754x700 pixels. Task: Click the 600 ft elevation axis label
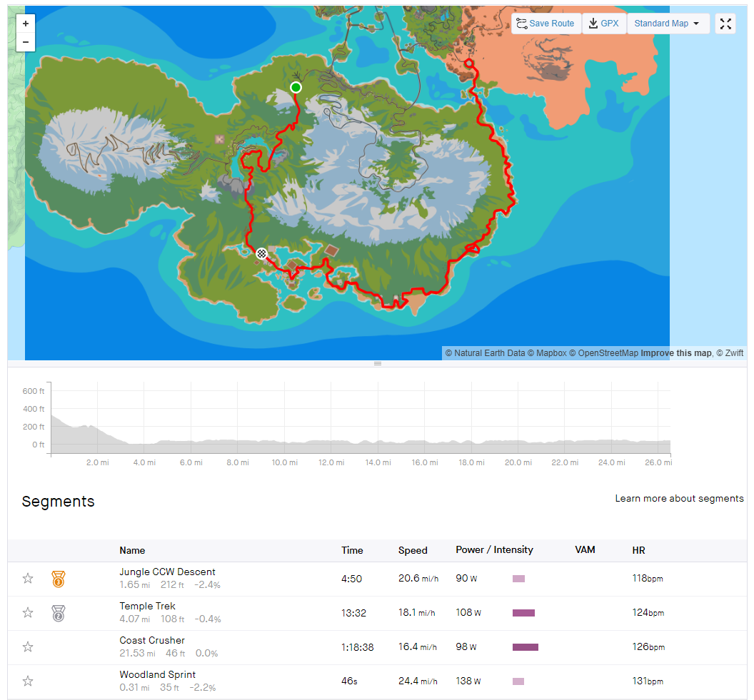tap(33, 391)
